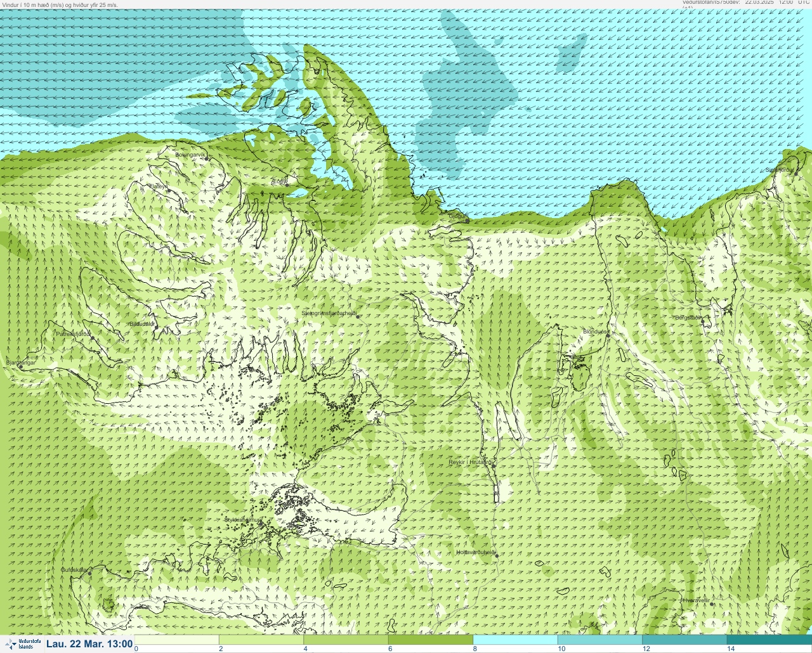Click the '12:00' run time text
812x653 pixels.
pyautogui.click(x=785, y=3)
